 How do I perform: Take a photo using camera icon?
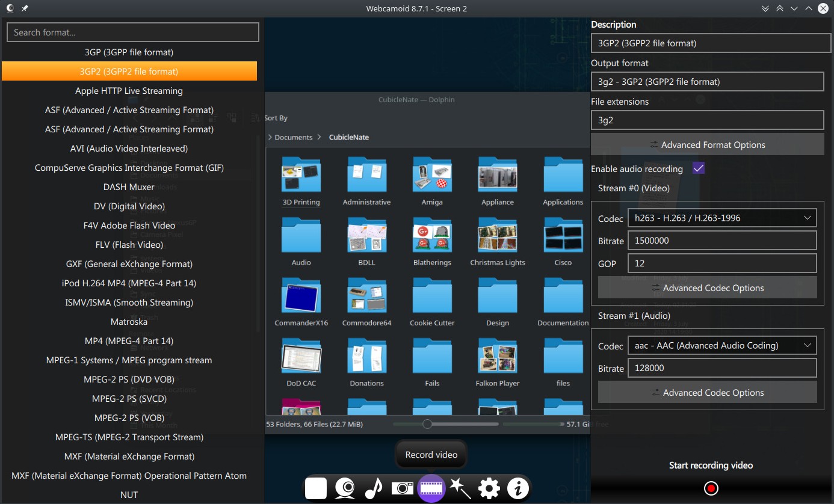pos(402,488)
